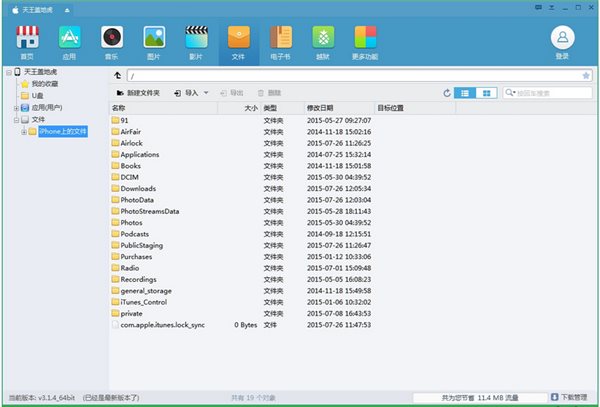
Task: Switch to thumbnail grid view mode
Action: point(487,93)
